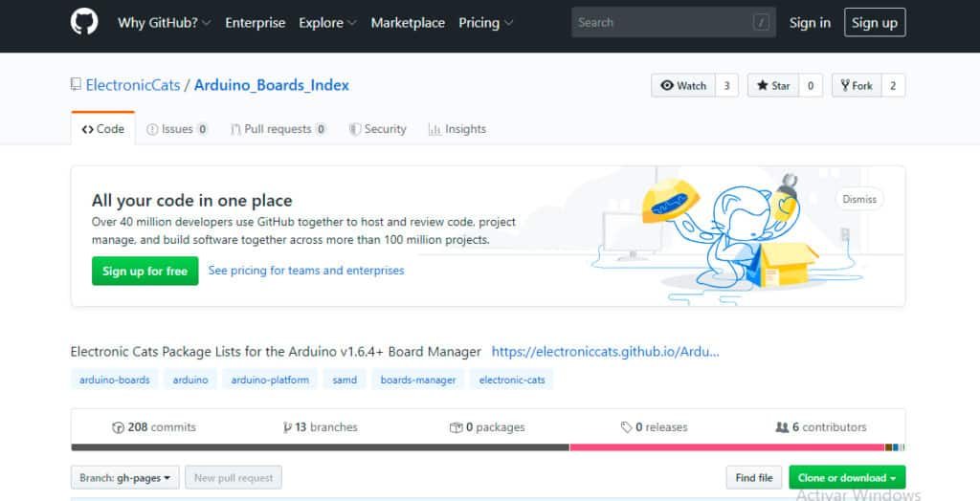Open the 0 packages link

(487, 427)
